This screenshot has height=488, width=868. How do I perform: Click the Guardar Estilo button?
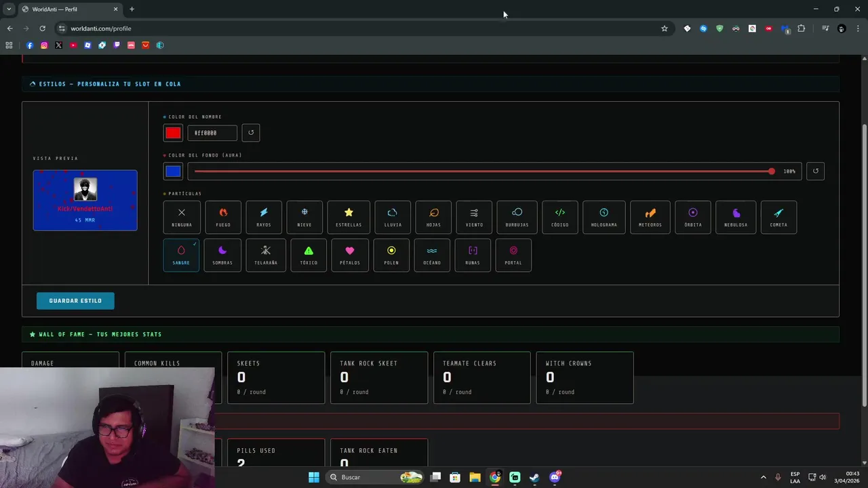(x=75, y=301)
